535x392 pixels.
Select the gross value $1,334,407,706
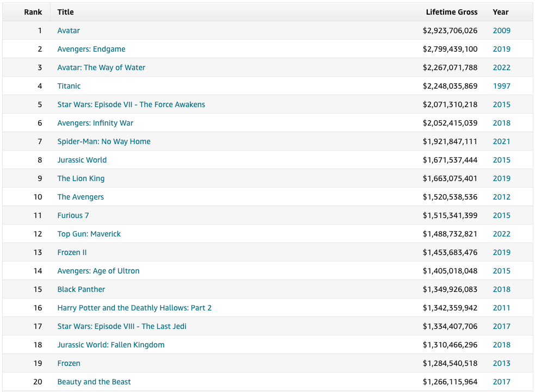pos(450,327)
